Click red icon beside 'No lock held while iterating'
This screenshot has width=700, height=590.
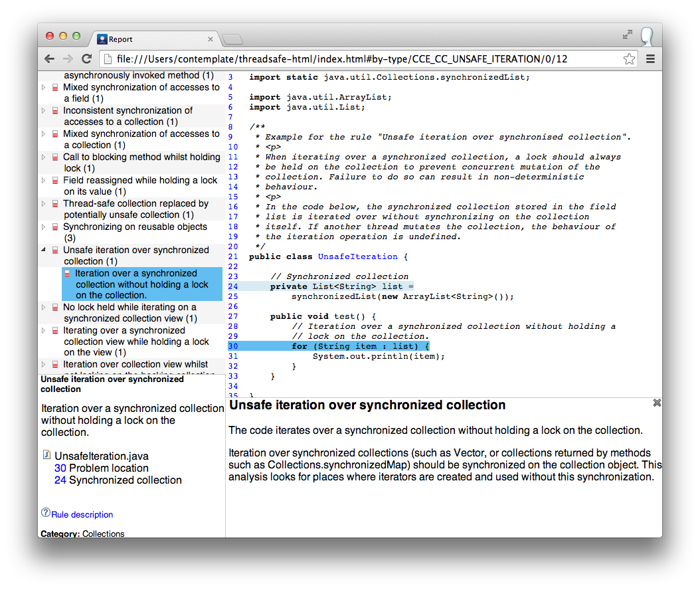click(x=55, y=307)
